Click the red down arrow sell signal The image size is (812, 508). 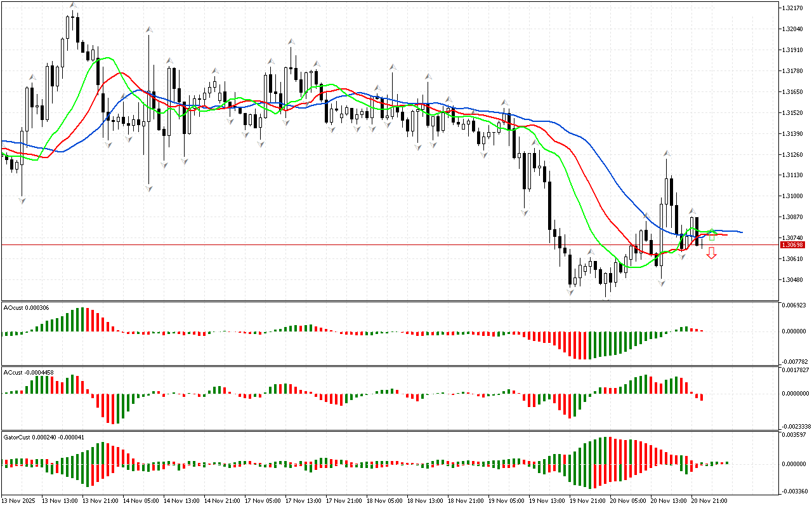(712, 253)
